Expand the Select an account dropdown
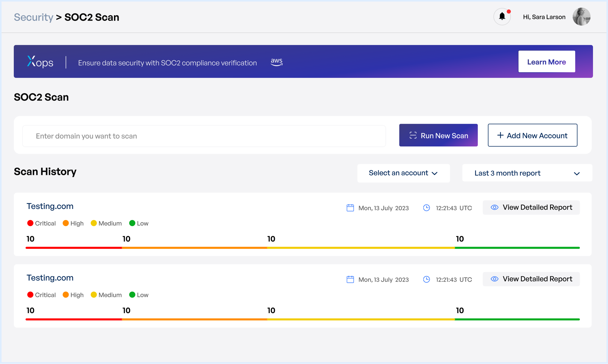The image size is (608, 364). (x=403, y=173)
